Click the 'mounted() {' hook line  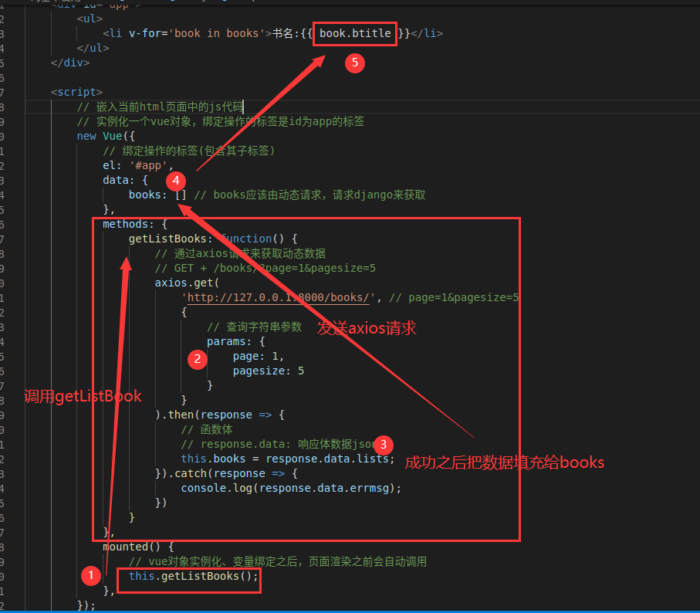click(138, 547)
